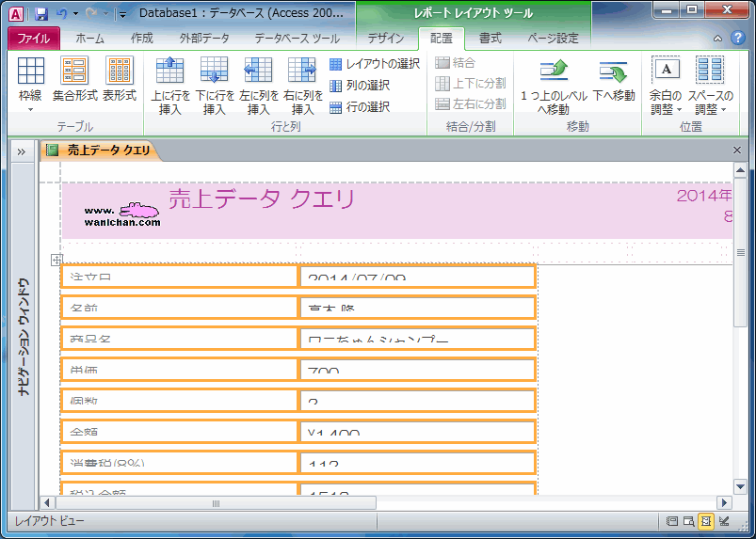The height and width of the screenshot is (539, 756).
Task: Apply the 集合形式 stacked layout
Action: [74, 78]
